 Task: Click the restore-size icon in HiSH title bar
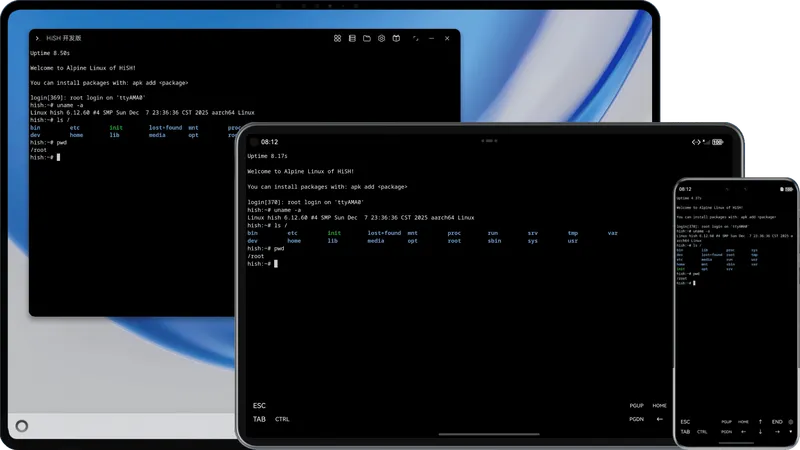pos(416,38)
